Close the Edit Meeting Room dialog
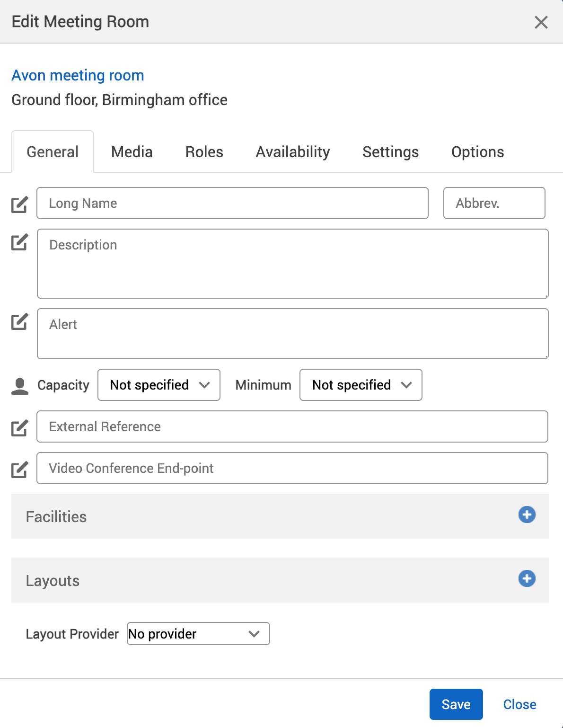Image resolution: width=563 pixels, height=728 pixels. 541,22
